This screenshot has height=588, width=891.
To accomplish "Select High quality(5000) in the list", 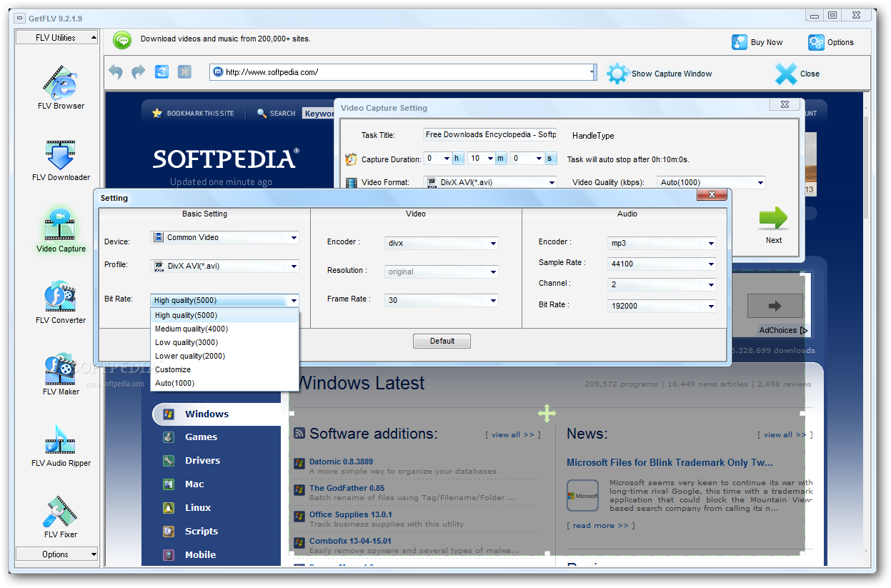I will [224, 315].
